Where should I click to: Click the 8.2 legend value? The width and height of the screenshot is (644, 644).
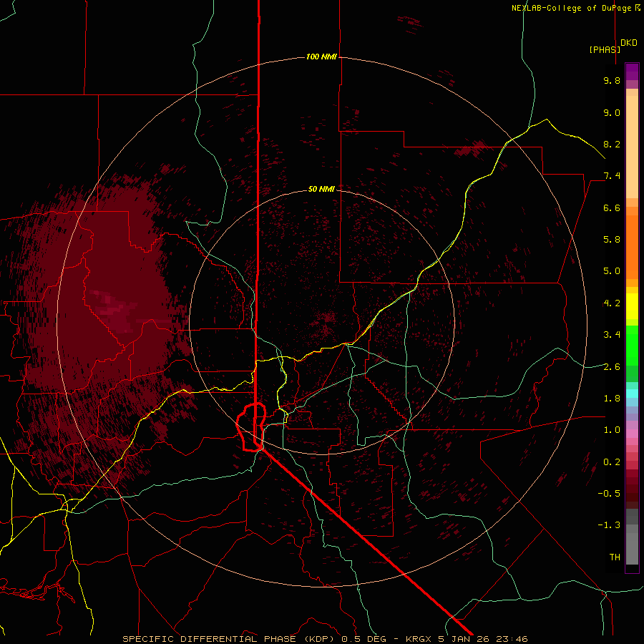pyautogui.click(x=612, y=144)
